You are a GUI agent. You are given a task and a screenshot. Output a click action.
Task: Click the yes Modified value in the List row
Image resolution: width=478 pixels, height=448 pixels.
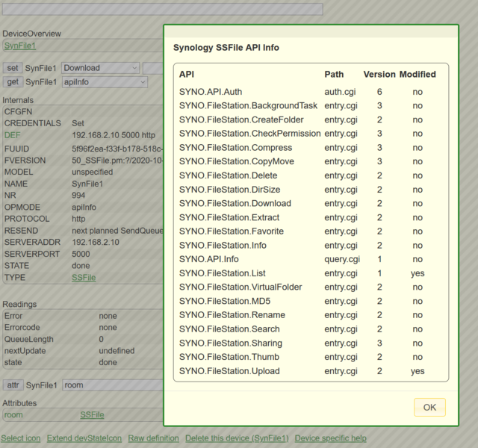[418, 273]
